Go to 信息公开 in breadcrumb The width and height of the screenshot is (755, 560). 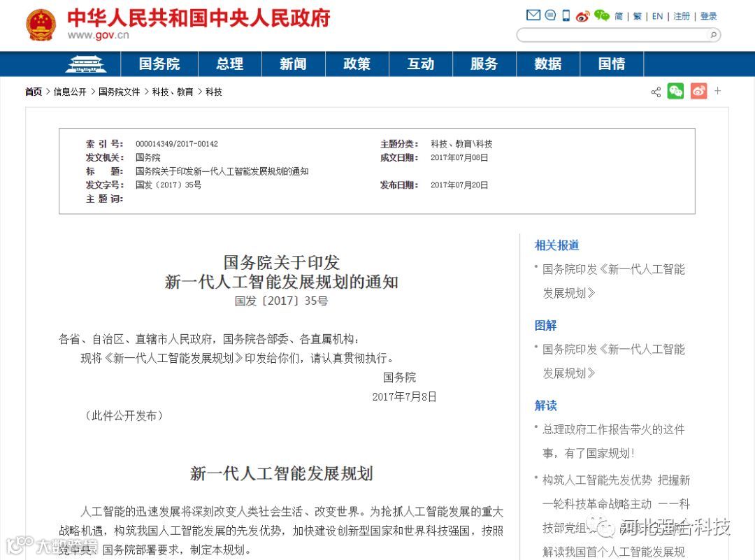pos(70,92)
